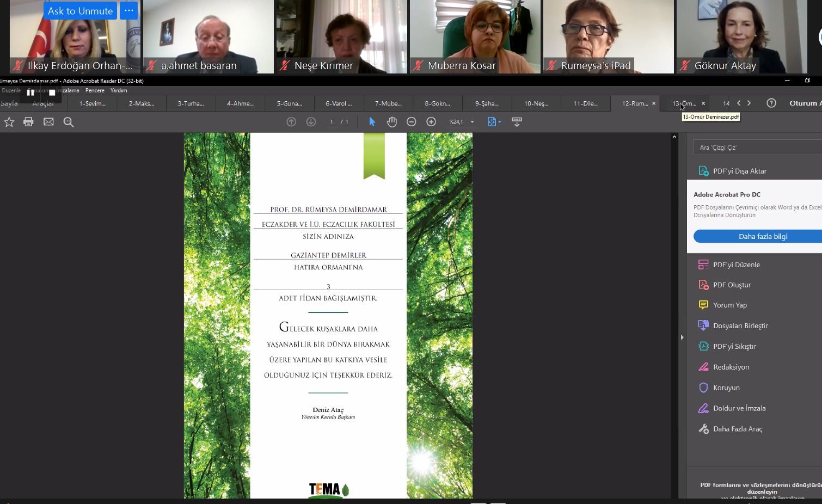Click the envelope email icon

(48, 122)
